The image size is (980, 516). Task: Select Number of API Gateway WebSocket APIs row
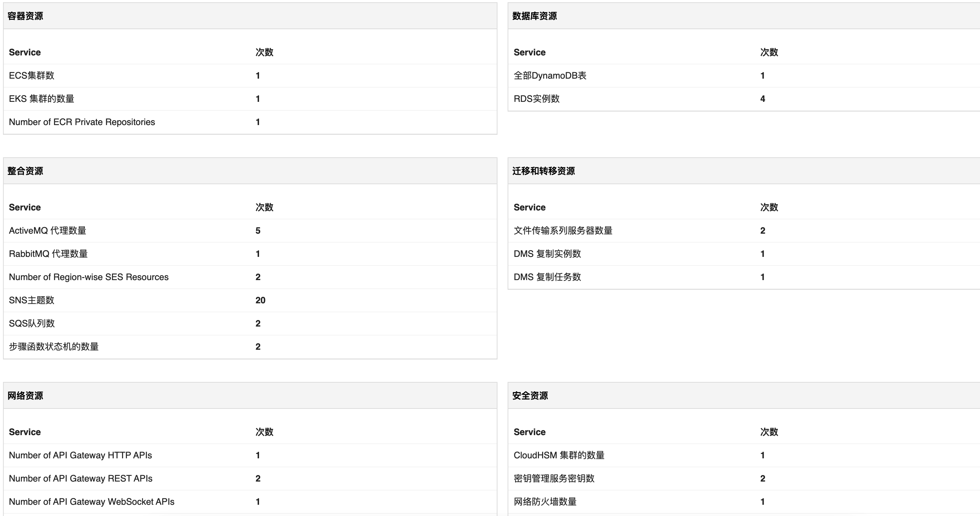(250, 501)
